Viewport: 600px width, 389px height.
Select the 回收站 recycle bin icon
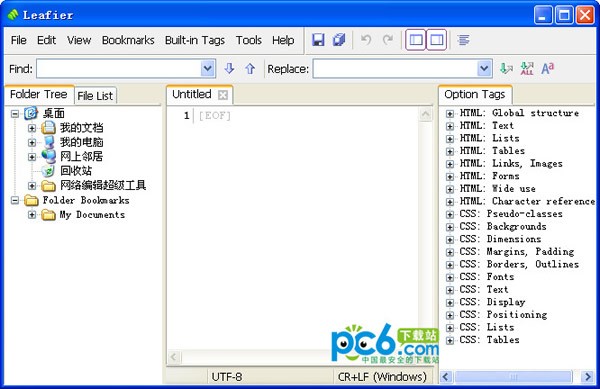48,171
